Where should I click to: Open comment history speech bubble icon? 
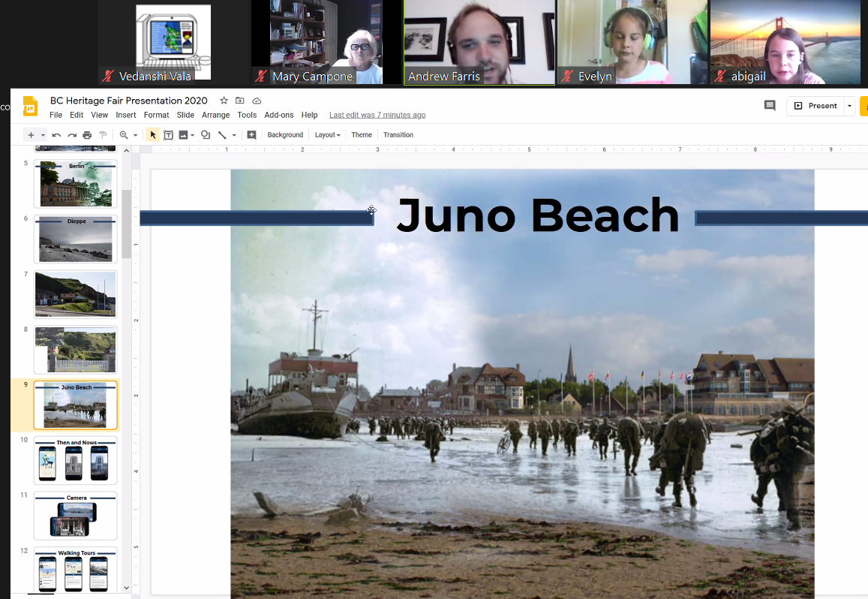tap(770, 106)
